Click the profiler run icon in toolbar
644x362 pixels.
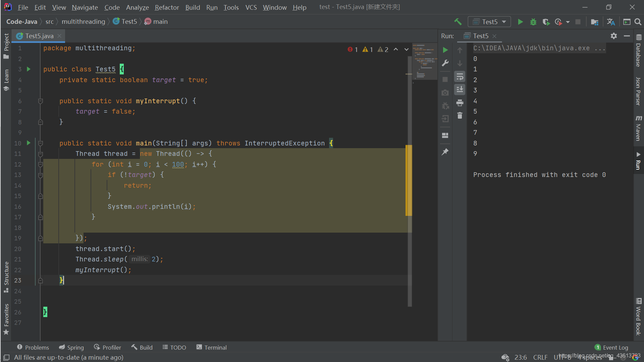tap(558, 22)
